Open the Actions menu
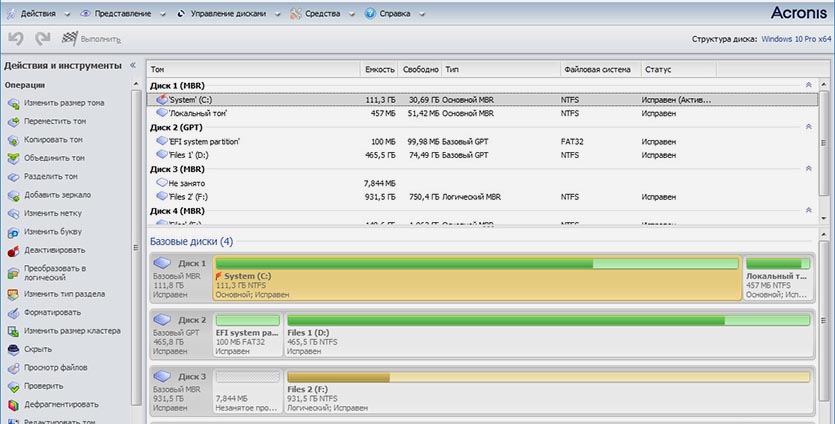This screenshot has height=424, width=835. [x=36, y=14]
